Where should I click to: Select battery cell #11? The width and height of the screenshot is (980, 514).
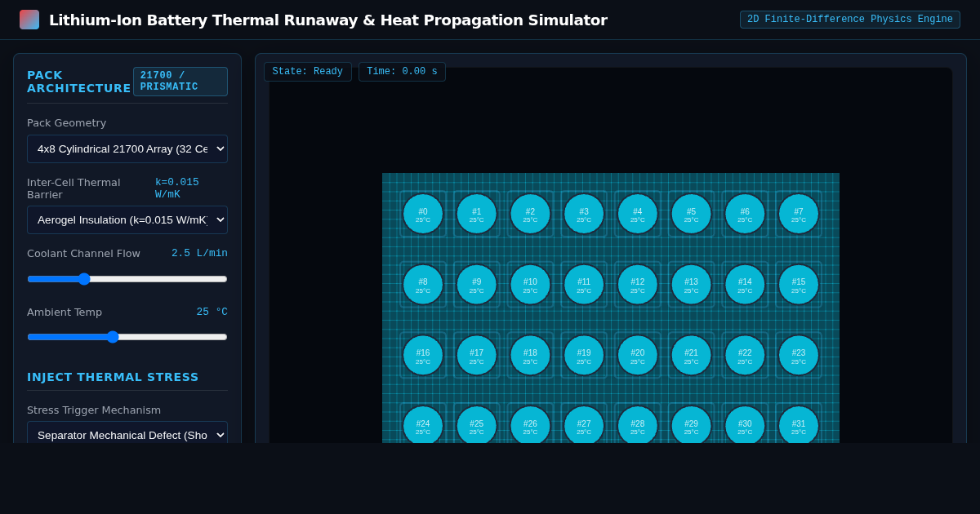pos(584,285)
